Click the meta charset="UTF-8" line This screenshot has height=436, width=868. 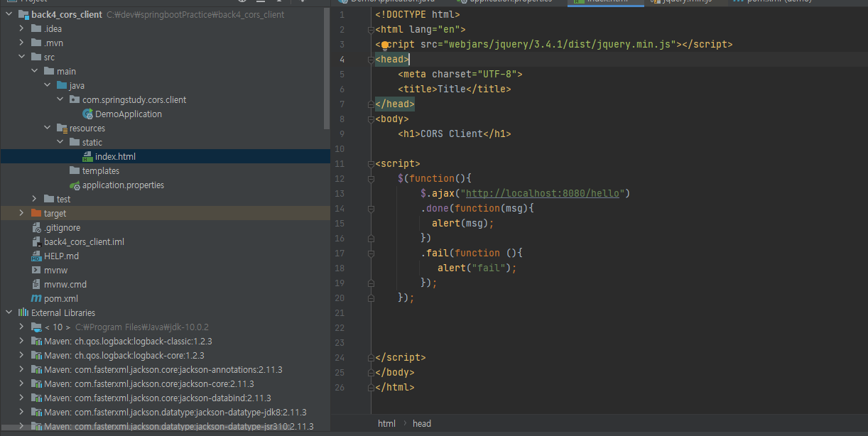pos(460,74)
